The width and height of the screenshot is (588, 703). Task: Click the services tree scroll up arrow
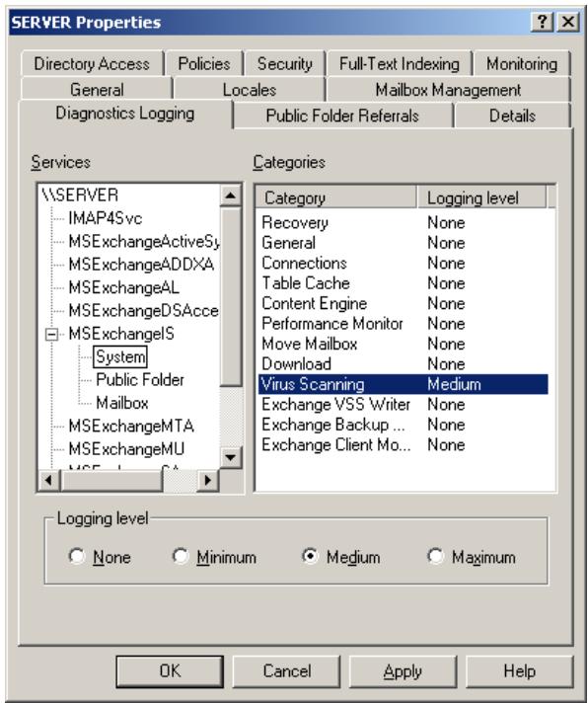pyautogui.click(x=231, y=195)
